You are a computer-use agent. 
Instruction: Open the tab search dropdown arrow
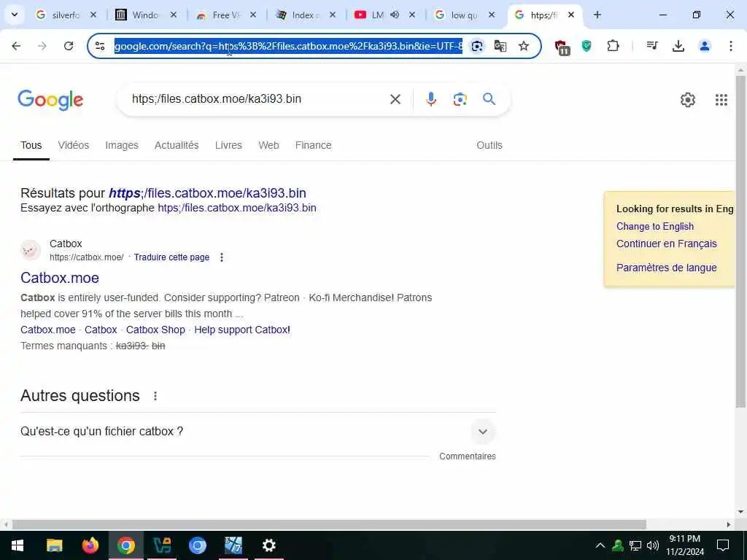(15, 15)
